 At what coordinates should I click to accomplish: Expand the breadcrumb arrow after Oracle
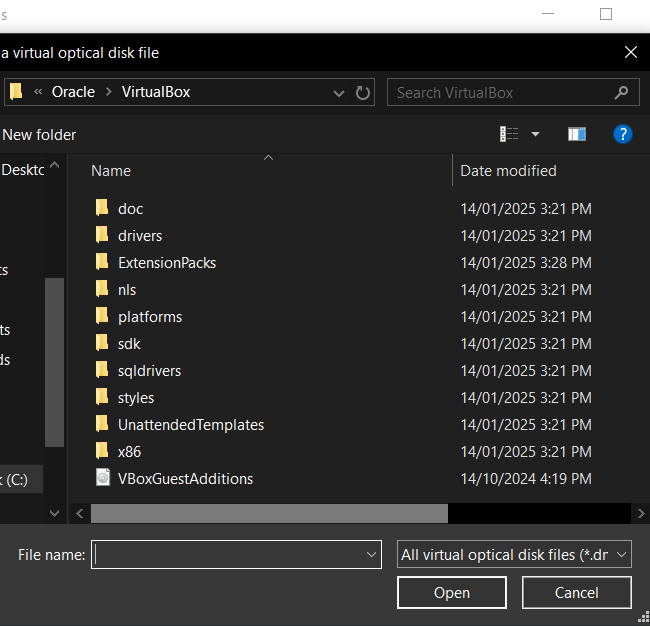[109, 92]
